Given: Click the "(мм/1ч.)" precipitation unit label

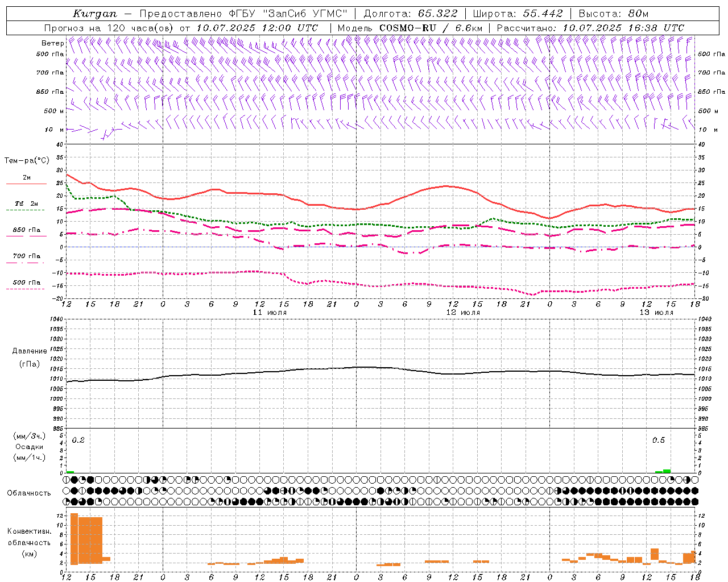Looking at the screenshot, I should pos(30,457).
